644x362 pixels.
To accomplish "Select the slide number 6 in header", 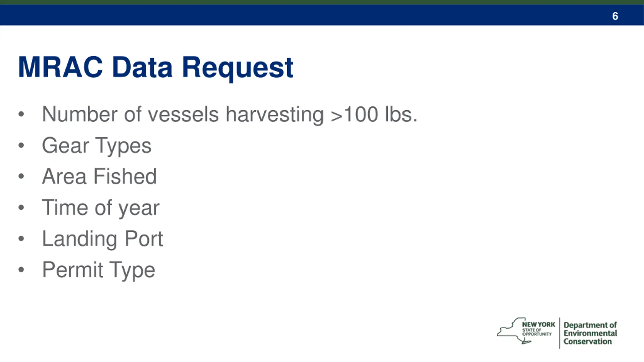I will tap(615, 16).
